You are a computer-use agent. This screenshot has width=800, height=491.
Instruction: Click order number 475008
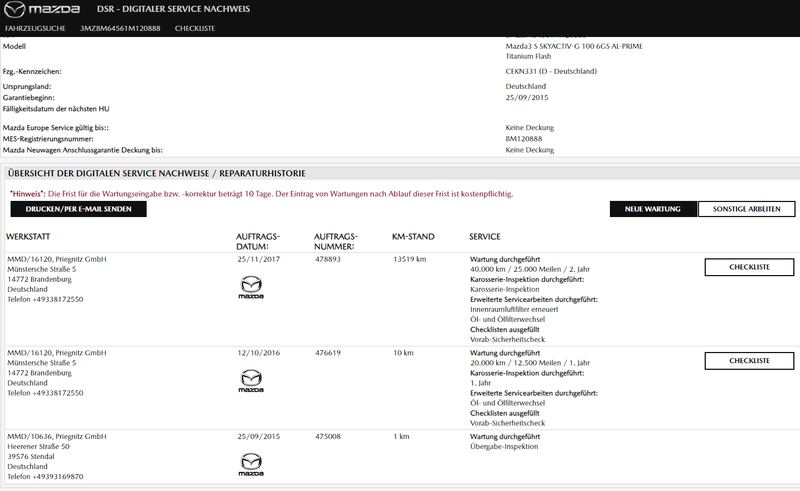[328, 437]
